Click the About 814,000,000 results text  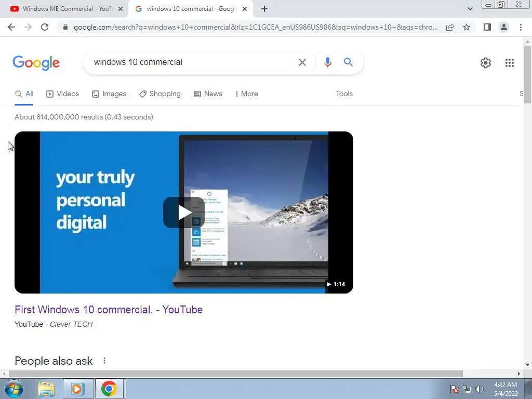pos(84,117)
